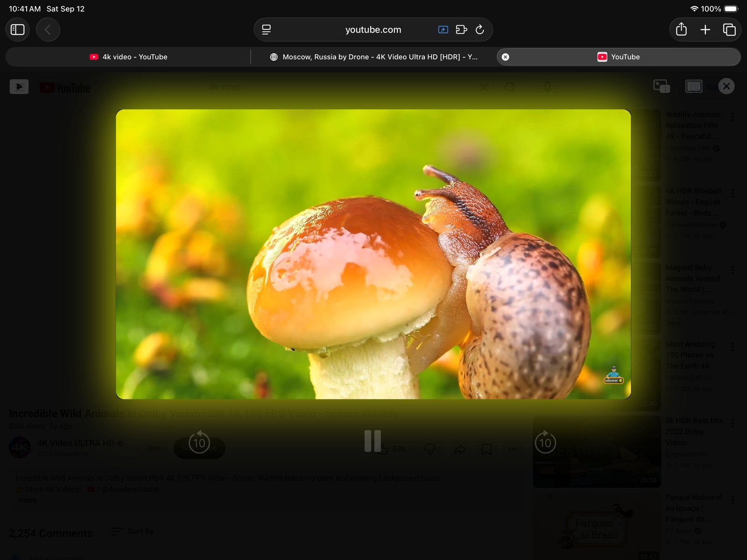Click the youtube.com address field
The width and height of the screenshot is (747, 560).
pos(373,30)
